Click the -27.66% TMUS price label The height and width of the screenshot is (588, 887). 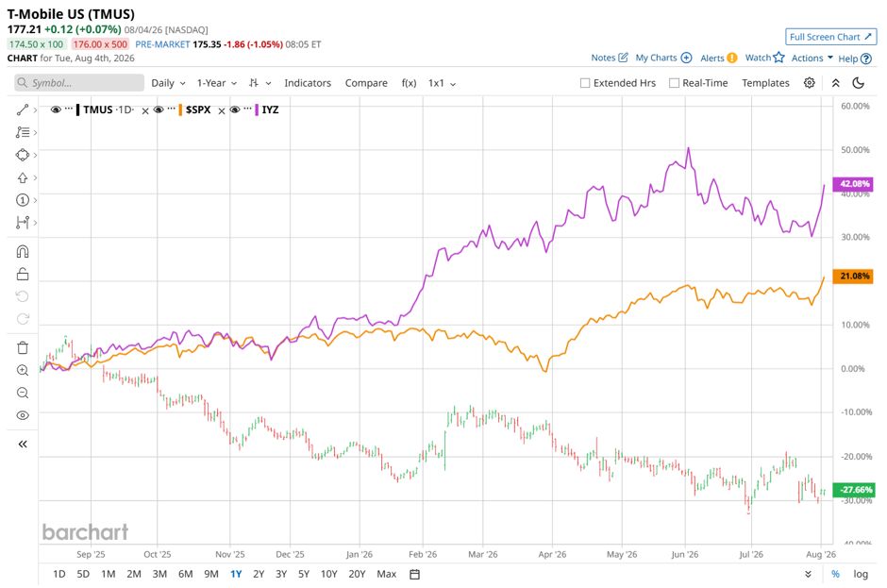click(x=854, y=490)
